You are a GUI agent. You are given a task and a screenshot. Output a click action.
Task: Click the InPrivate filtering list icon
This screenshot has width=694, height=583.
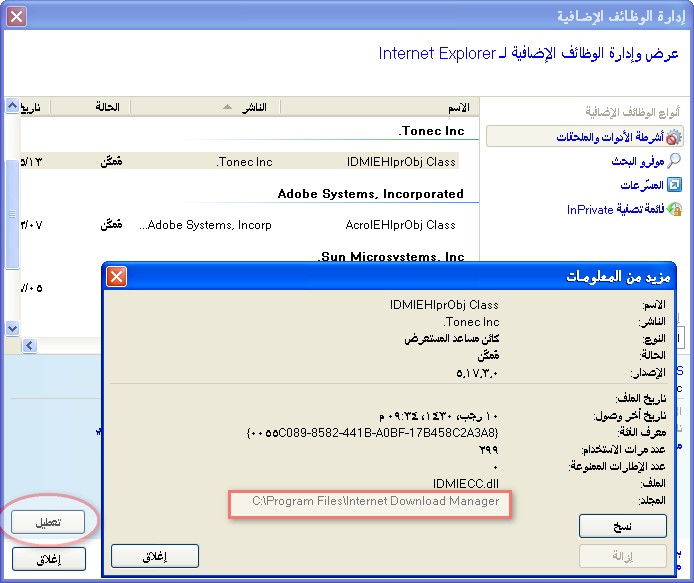[674, 208]
